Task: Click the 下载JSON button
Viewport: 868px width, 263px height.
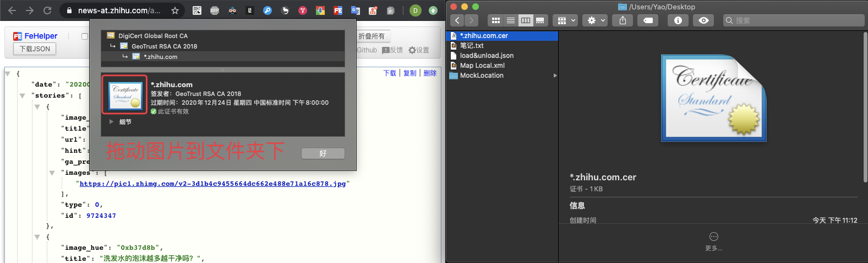Action: click(35, 49)
